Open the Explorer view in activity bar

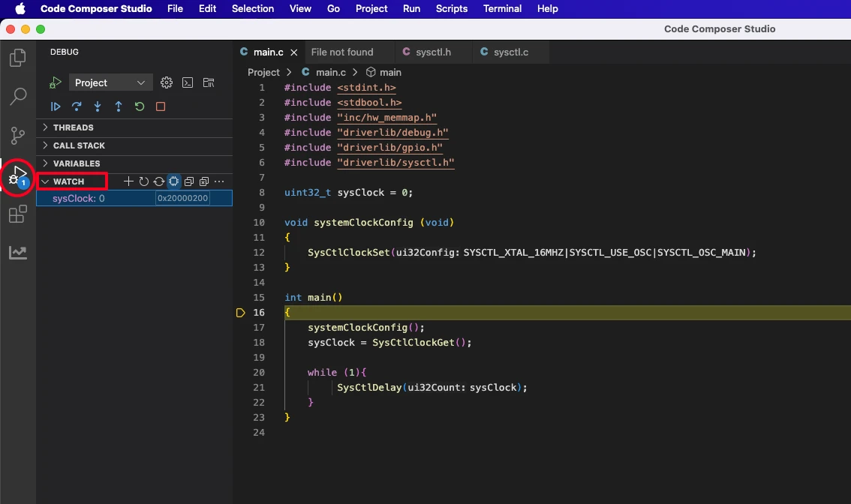(x=17, y=58)
